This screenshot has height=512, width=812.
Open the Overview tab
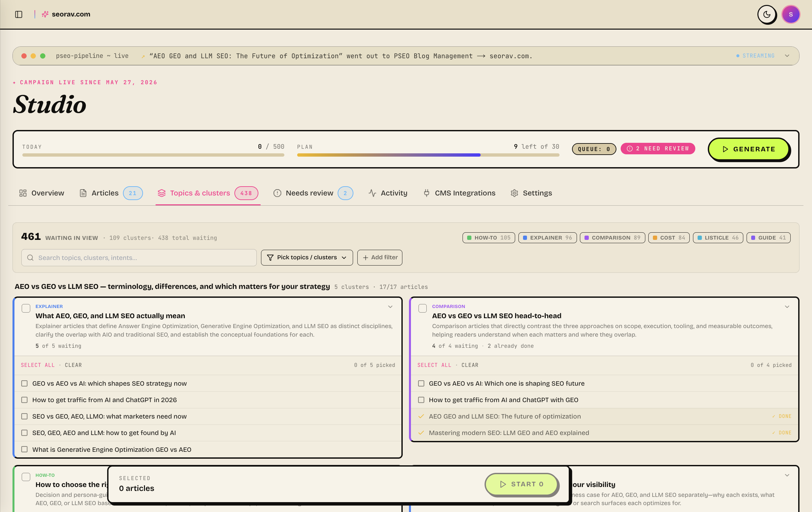coord(42,193)
